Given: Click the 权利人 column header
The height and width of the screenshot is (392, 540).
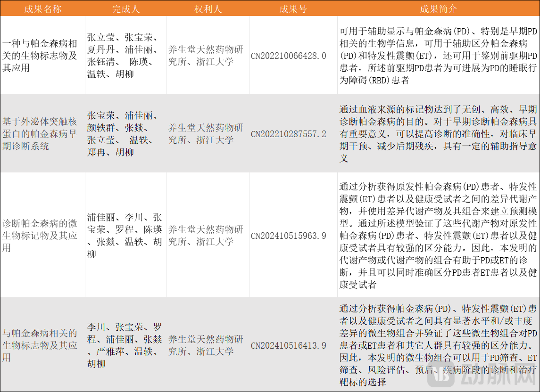Looking at the screenshot, I should tap(208, 9).
